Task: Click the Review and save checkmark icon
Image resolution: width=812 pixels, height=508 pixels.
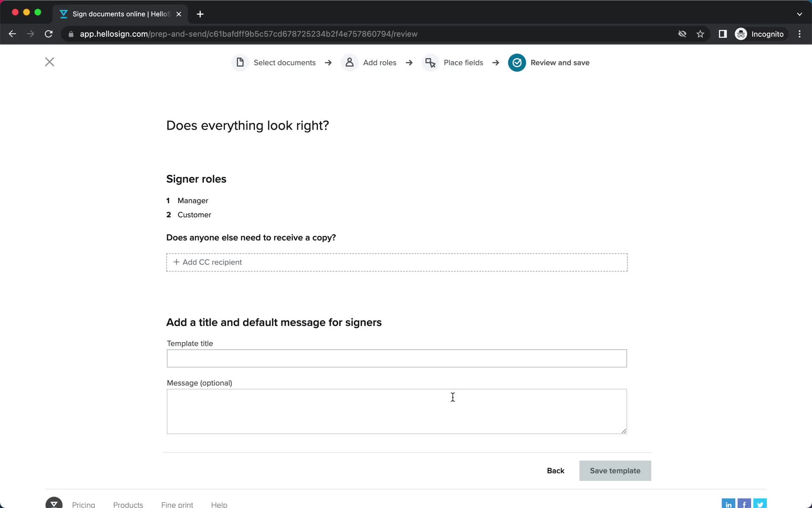Action: [x=517, y=63]
